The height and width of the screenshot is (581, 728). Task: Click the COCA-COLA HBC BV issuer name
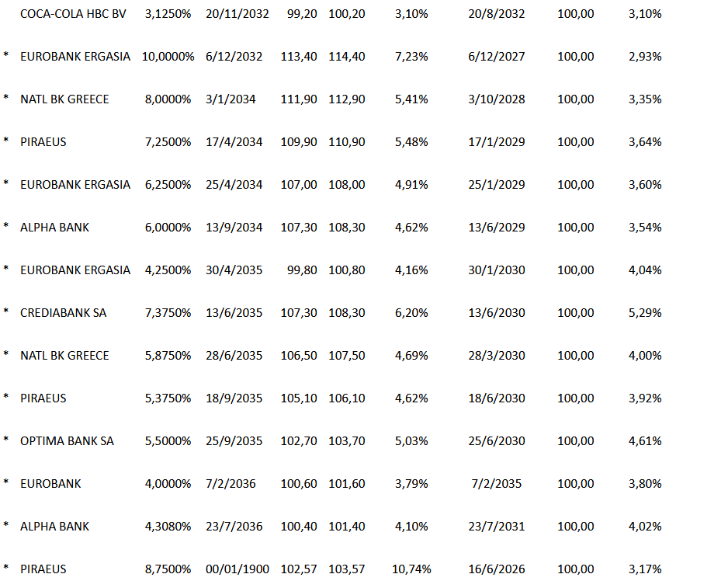click(x=73, y=14)
